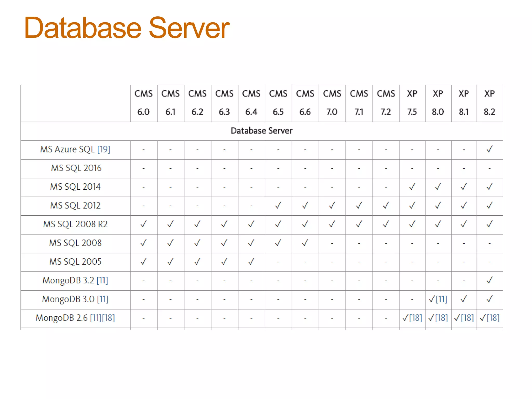Open [11] footnote in MongoDB 3.0 XP 8.0 cell
This screenshot has height=399, width=532.
click(x=442, y=299)
